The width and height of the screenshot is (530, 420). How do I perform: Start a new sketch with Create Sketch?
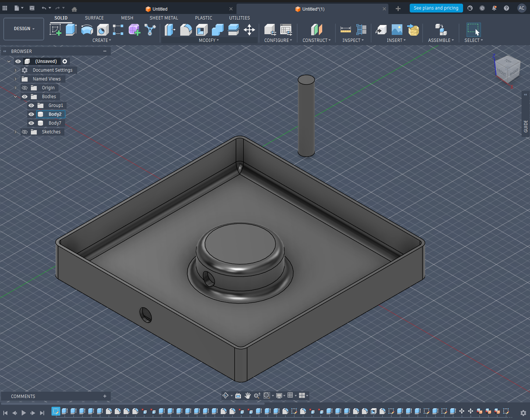click(x=56, y=30)
